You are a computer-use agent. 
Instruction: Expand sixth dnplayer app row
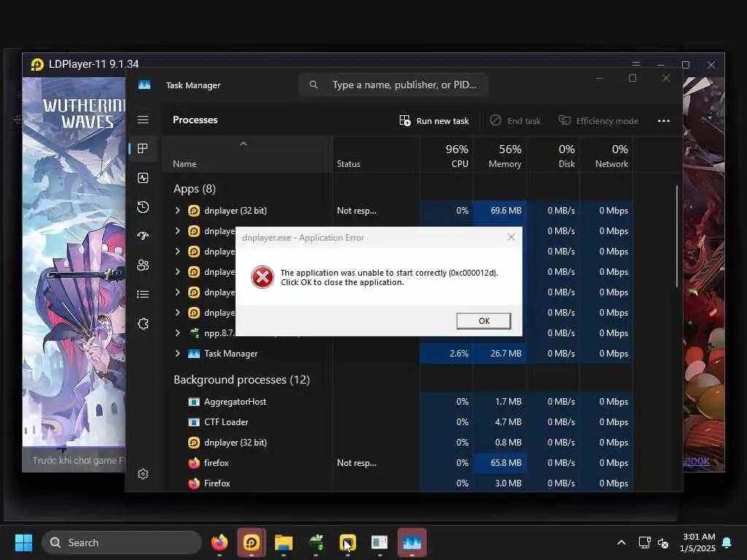coord(178,313)
